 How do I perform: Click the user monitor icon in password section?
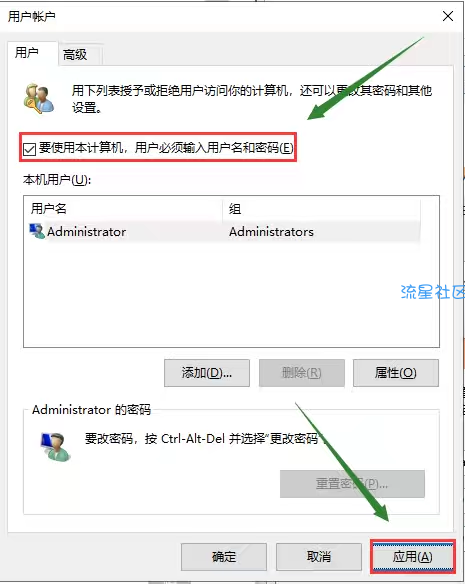click(55, 447)
